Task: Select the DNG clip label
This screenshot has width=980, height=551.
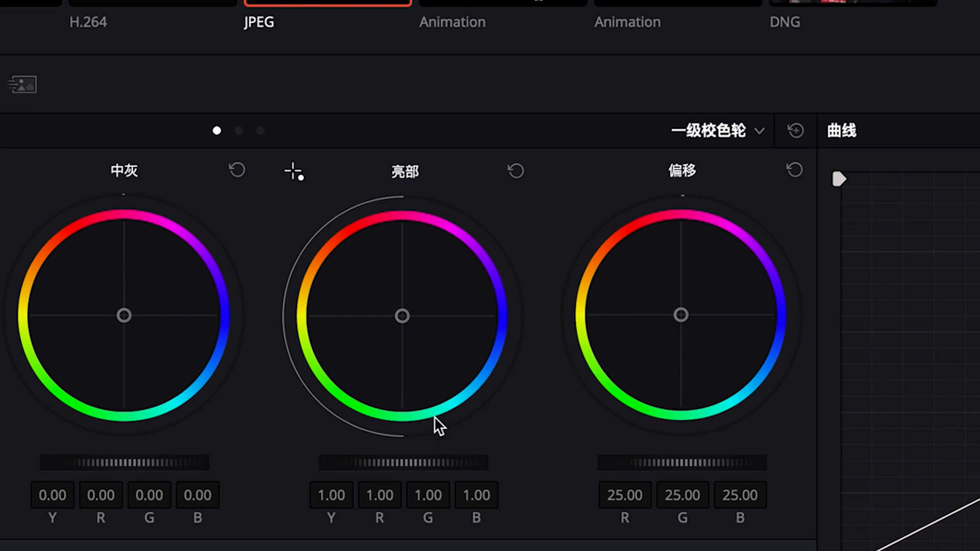Action: (x=785, y=22)
